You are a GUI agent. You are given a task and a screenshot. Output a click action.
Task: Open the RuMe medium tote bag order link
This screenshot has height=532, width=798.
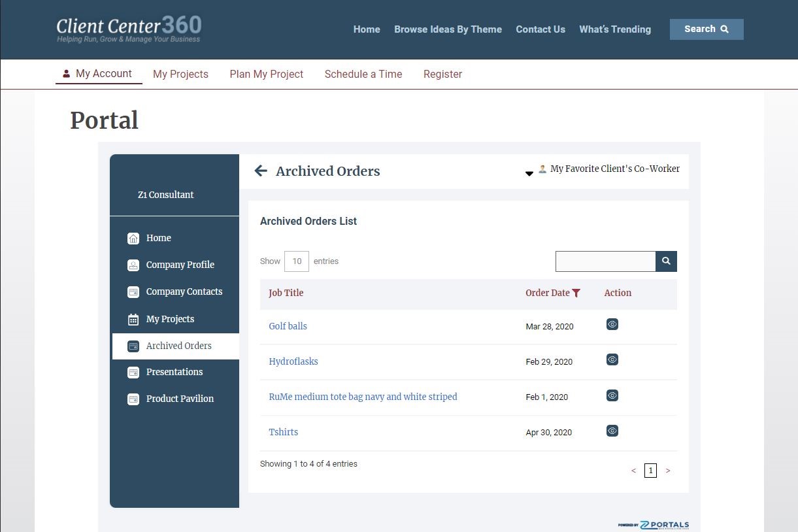[x=363, y=397]
